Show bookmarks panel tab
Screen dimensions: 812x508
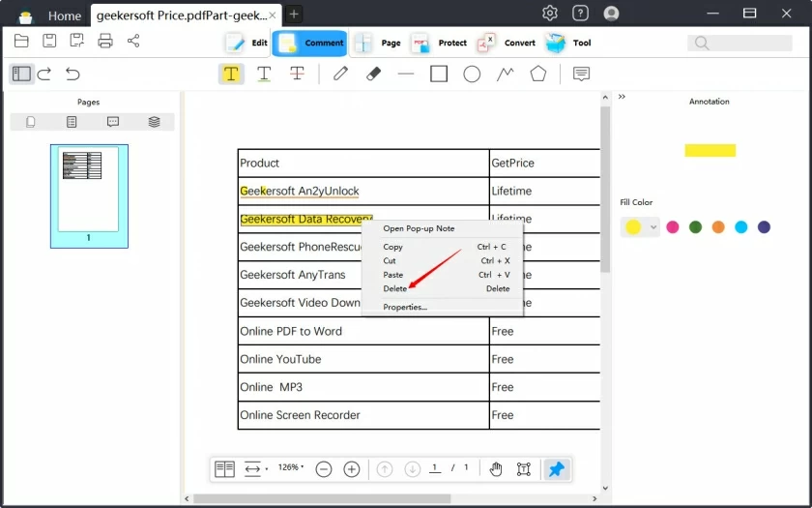(72, 122)
